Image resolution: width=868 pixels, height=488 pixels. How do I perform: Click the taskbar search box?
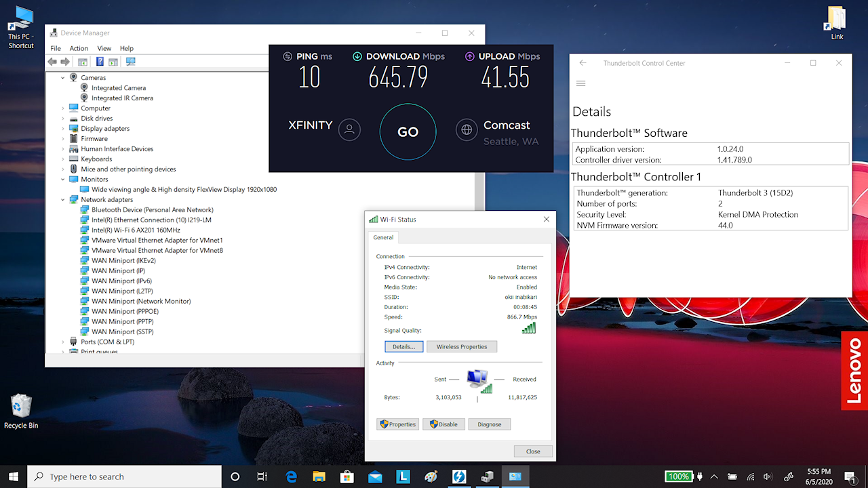pyautogui.click(x=124, y=476)
